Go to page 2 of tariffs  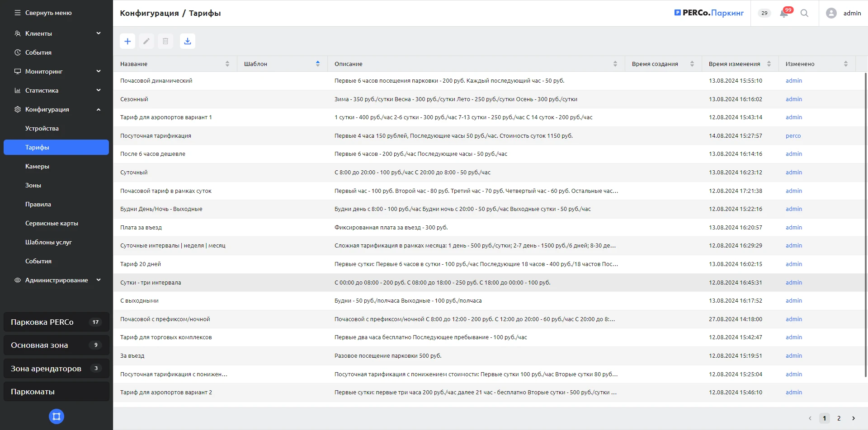pos(839,418)
